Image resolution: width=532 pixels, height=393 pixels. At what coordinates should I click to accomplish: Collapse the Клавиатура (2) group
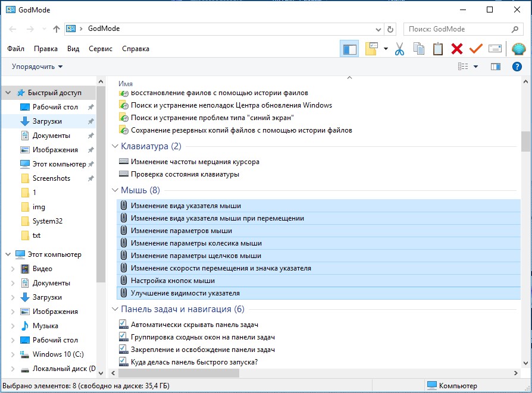point(115,146)
